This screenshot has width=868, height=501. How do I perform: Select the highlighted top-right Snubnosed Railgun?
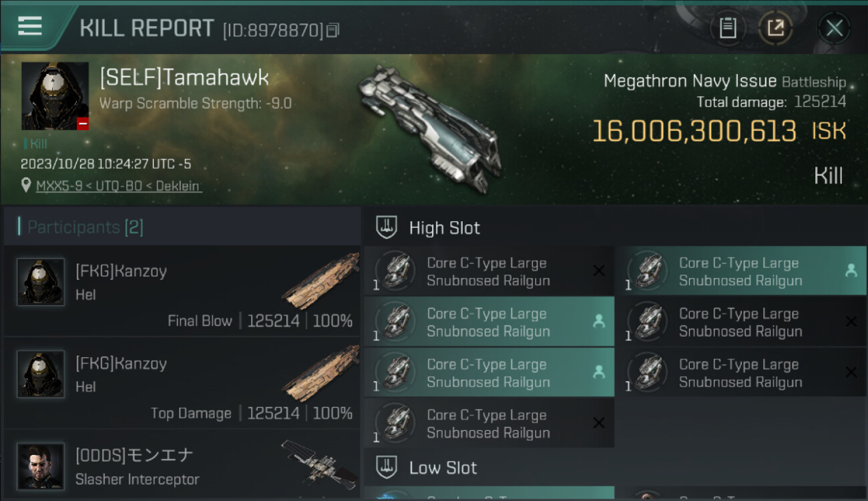(x=740, y=272)
